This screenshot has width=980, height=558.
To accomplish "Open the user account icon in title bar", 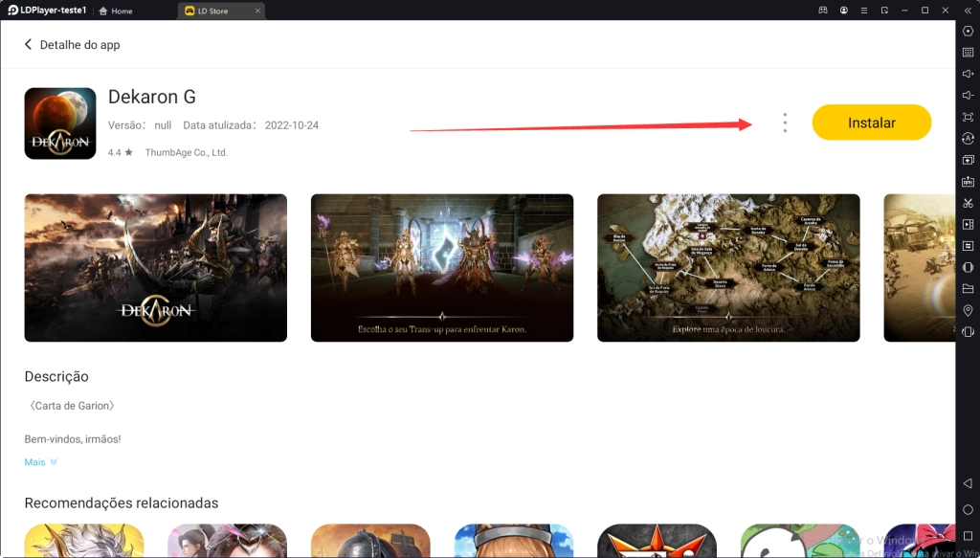I will pyautogui.click(x=844, y=11).
